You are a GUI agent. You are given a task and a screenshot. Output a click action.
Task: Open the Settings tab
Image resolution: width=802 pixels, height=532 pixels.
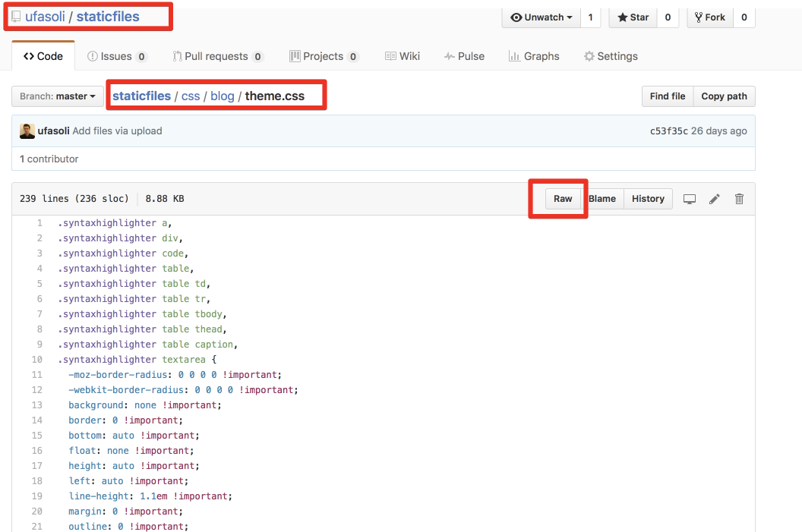coord(611,56)
